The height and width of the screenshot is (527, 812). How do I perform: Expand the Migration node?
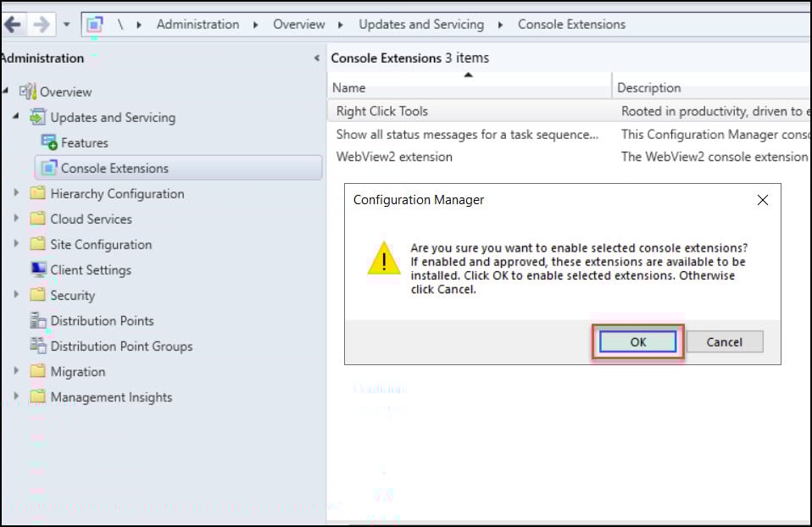(16, 370)
